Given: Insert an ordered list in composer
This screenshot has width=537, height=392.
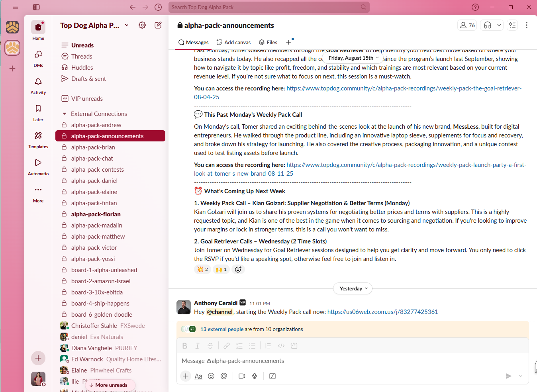Looking at the screenshot, I should (x=239, y=346).
